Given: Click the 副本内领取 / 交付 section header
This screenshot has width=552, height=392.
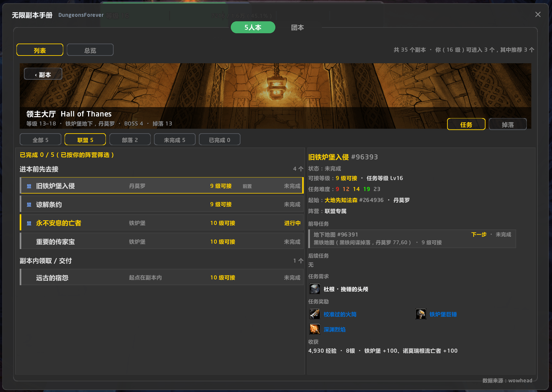Looking at the screenshot, I should (46, 261).
